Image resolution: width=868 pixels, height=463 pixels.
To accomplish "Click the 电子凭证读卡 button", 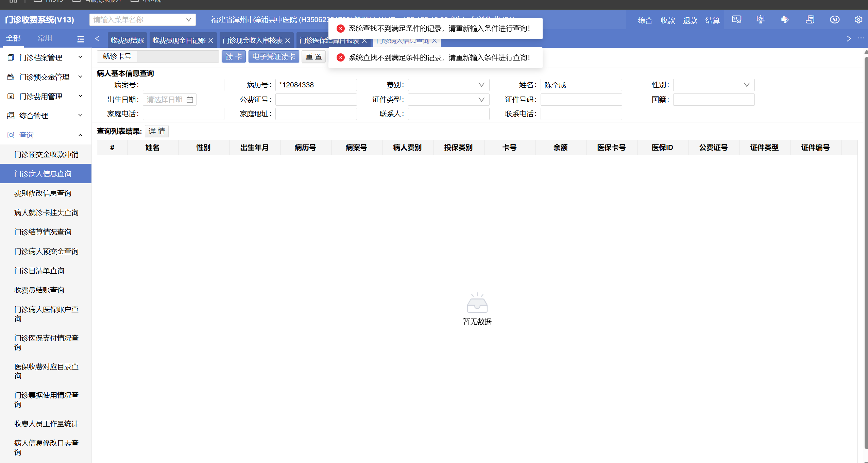I will pyautogui.click(x=273, y=57).
